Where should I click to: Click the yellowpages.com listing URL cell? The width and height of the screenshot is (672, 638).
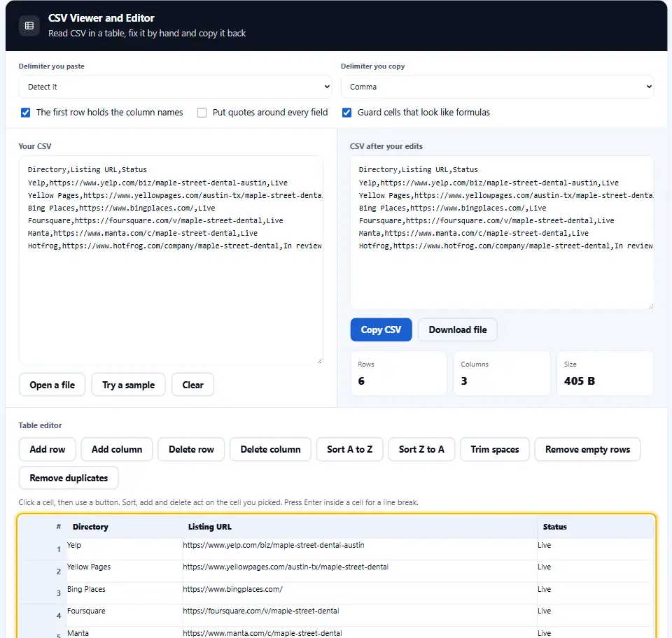[x=360, y=571]
